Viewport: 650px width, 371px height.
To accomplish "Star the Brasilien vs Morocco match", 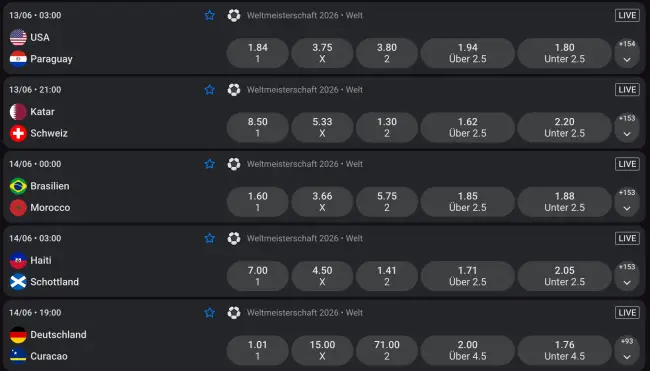I will click(210, 164).
